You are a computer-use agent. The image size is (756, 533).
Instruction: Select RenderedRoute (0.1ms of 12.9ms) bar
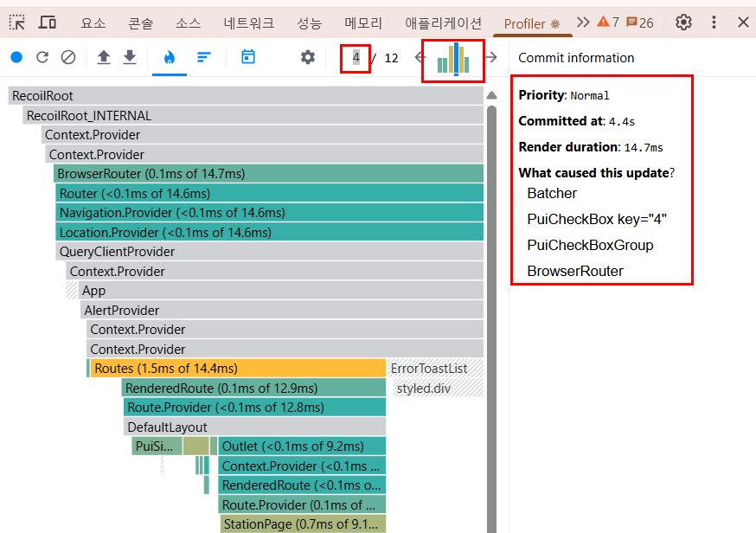point(253,388)
